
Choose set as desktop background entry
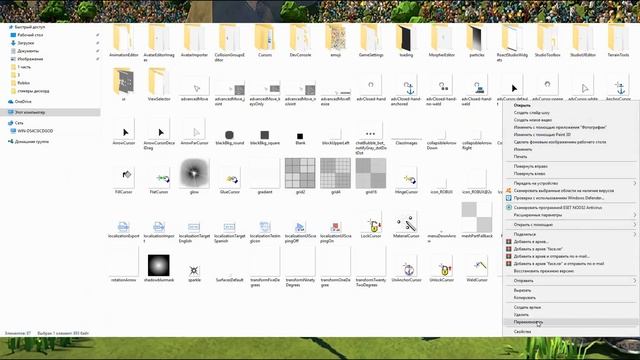(570, 142)
